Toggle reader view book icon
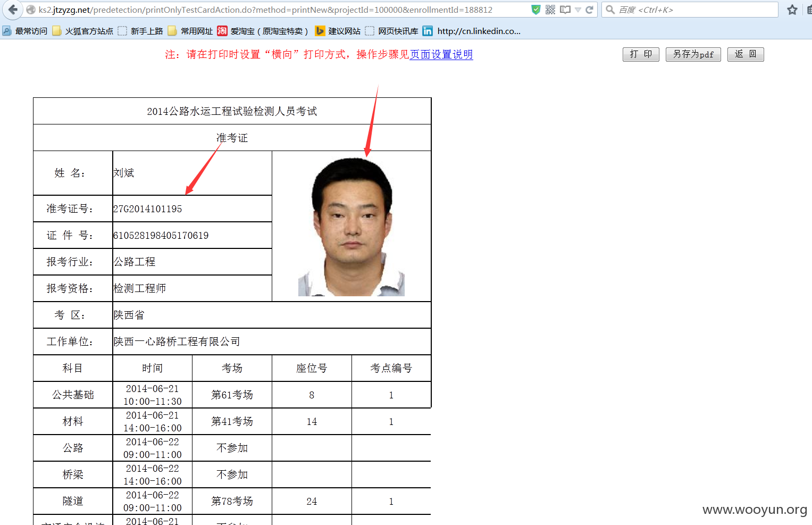Screen dimensions: 812x525 tap(565, 10)
